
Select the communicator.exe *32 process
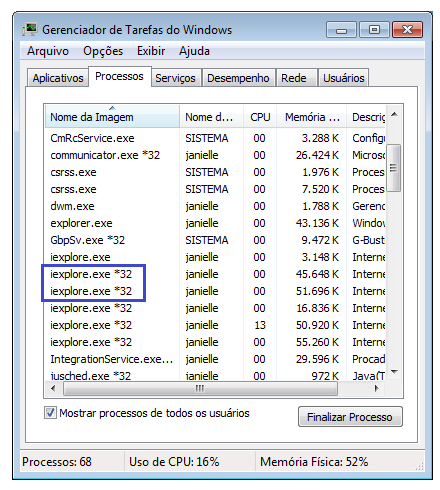(215, 155)
